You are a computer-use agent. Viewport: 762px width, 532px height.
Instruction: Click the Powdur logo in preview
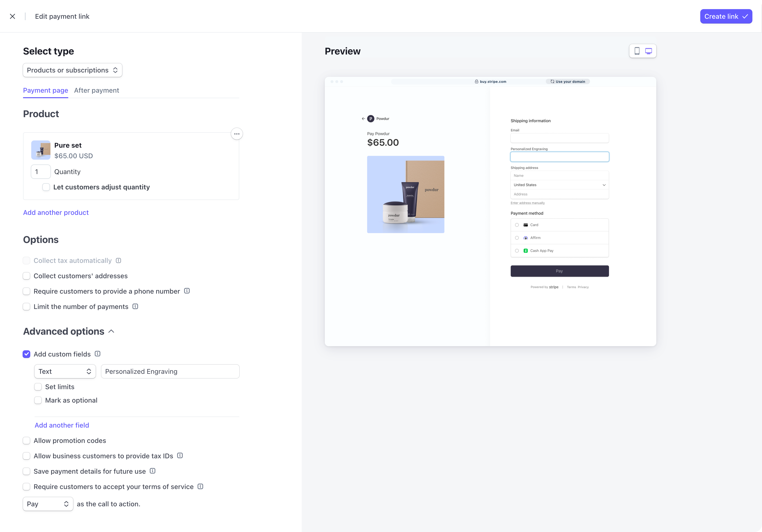(371, 119)
